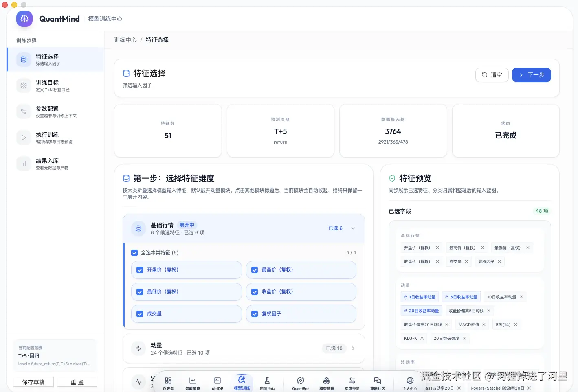Viewport: 578px width, 392px height.
Task: Click the database icon of 基础行情 module
Action: pos(138,228)
